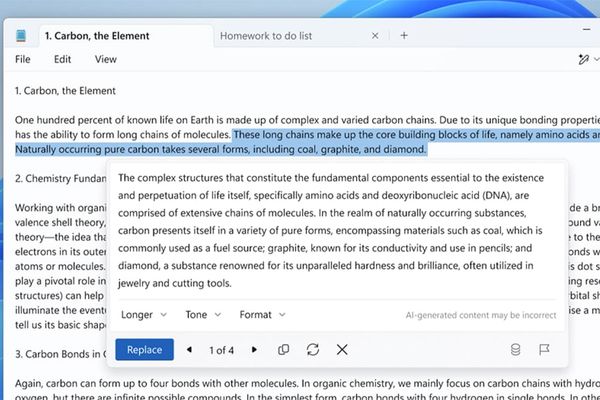Add a new tab with the plus button
The image size is (600, 400).
(404, 36)
